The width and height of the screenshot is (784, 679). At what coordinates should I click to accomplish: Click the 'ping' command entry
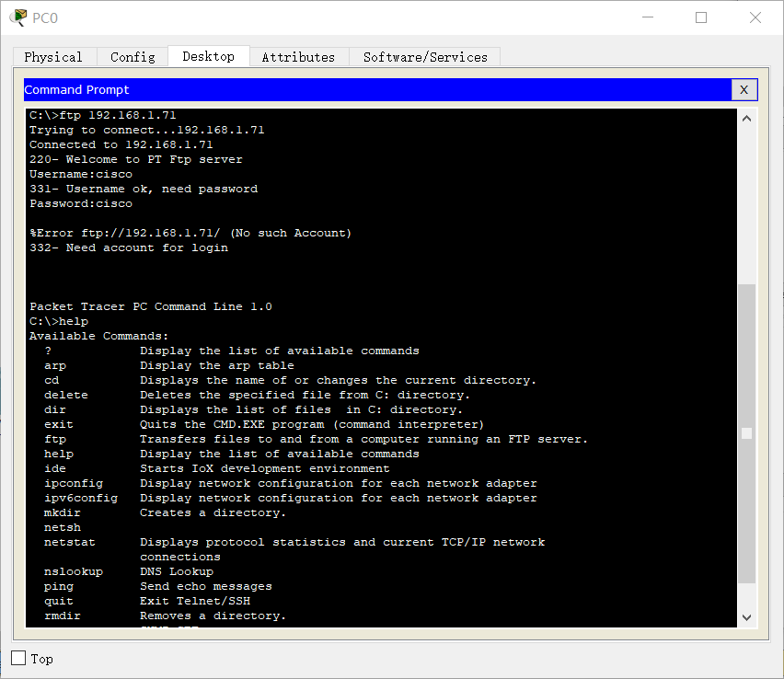pyautogui.click(x=59, y=586)
